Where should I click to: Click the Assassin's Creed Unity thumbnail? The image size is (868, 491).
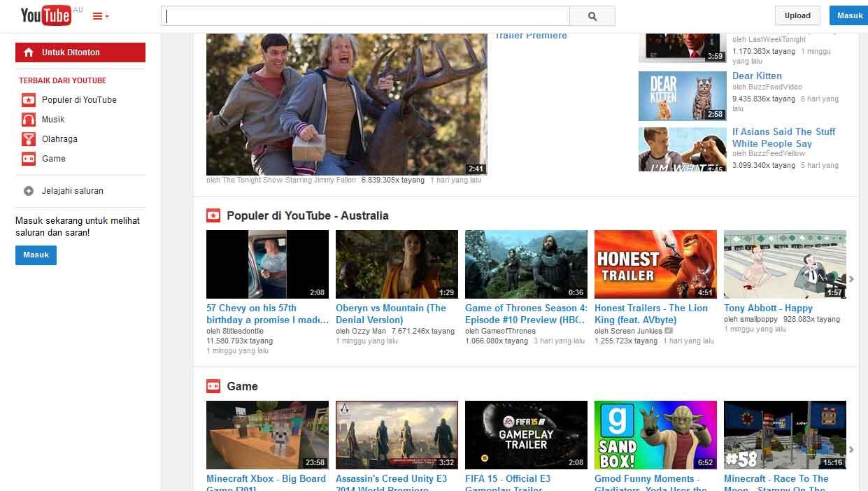tap(397, 435)
